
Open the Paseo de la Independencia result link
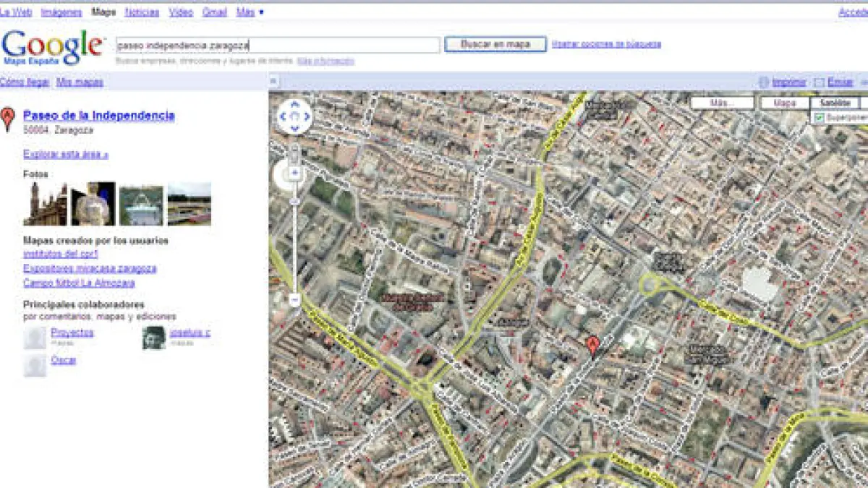tap(98, 116)
